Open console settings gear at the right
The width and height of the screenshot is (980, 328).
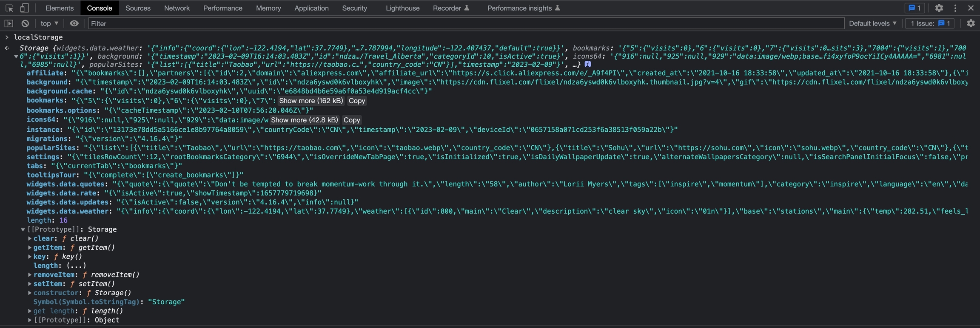point(971,23)
